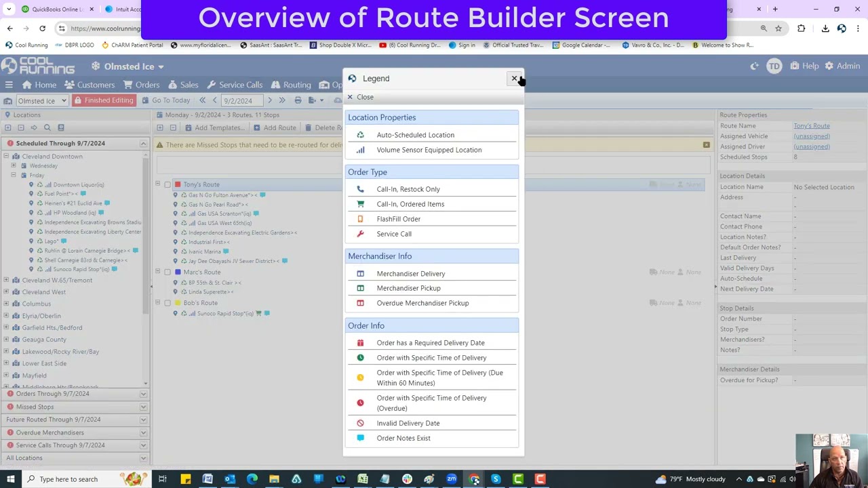Click the search icon in Locations toolbar
The image size is (868, 488).
point(47,127)
